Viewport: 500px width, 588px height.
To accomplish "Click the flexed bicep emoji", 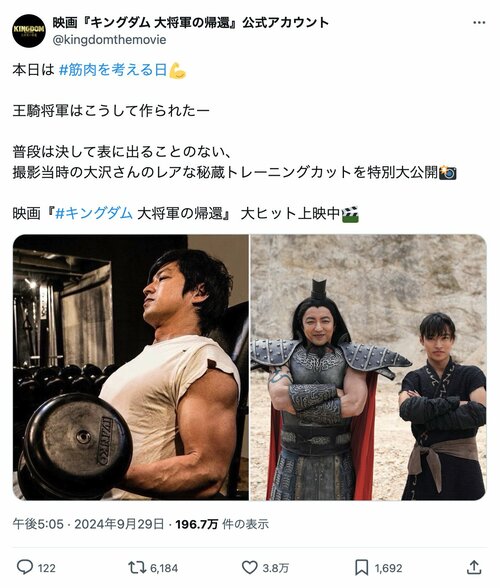I will (x=178, y=70).
